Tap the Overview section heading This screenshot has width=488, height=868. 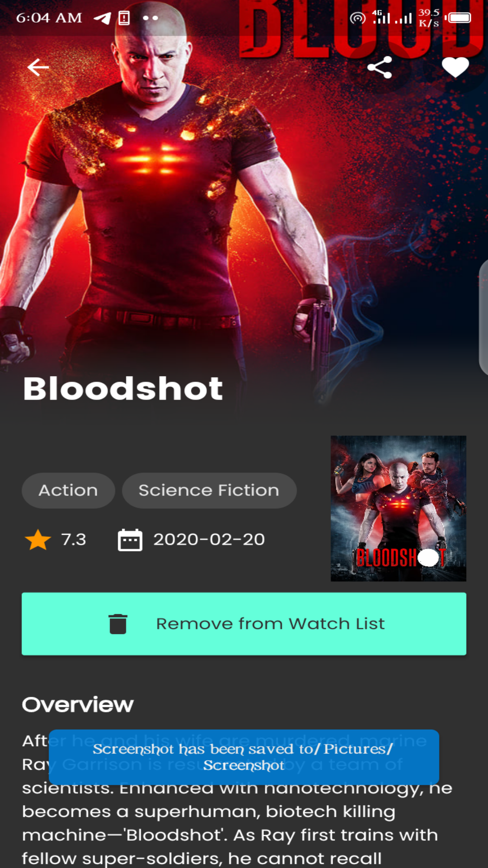pyautogui.click(x=78, y=704)
